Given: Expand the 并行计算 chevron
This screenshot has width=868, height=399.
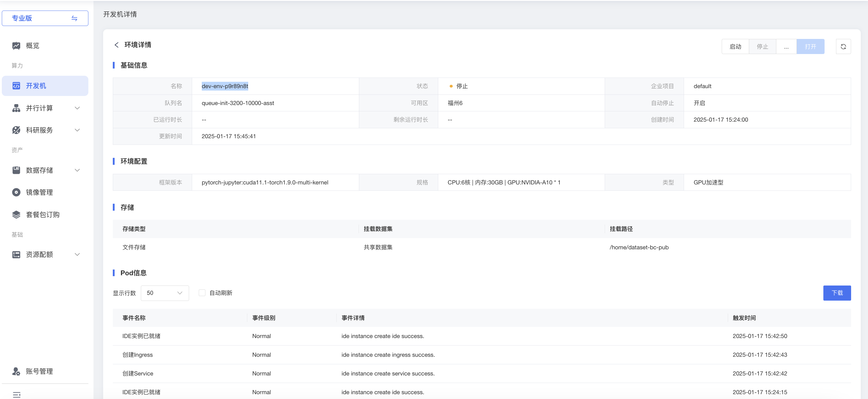Looking at the screenshot, I should point(77,108).
